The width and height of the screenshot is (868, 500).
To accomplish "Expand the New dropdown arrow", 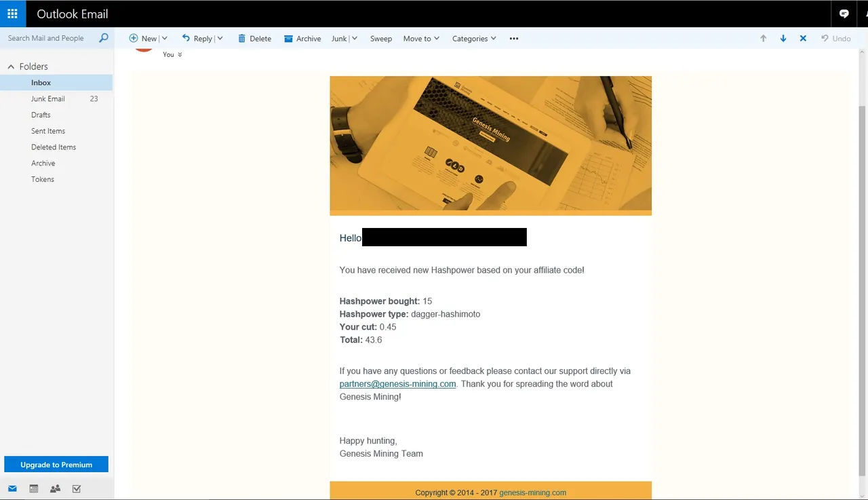I will [x=164, y=39].
